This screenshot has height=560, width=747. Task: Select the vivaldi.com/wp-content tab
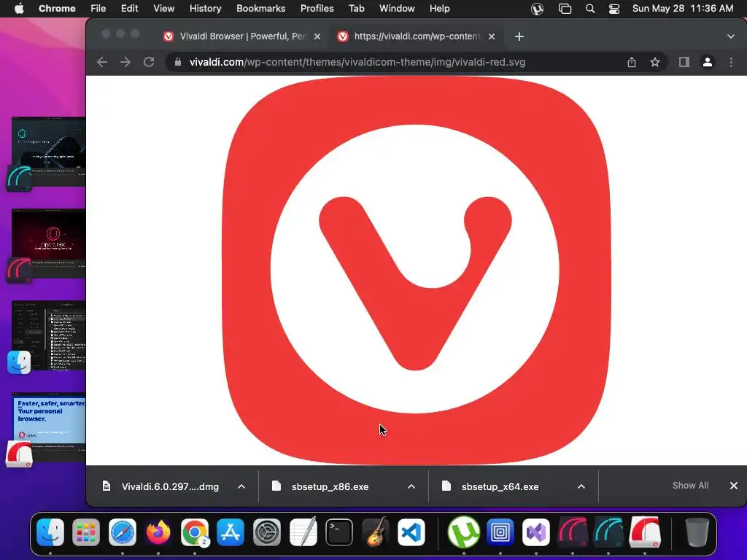point(417,36)
